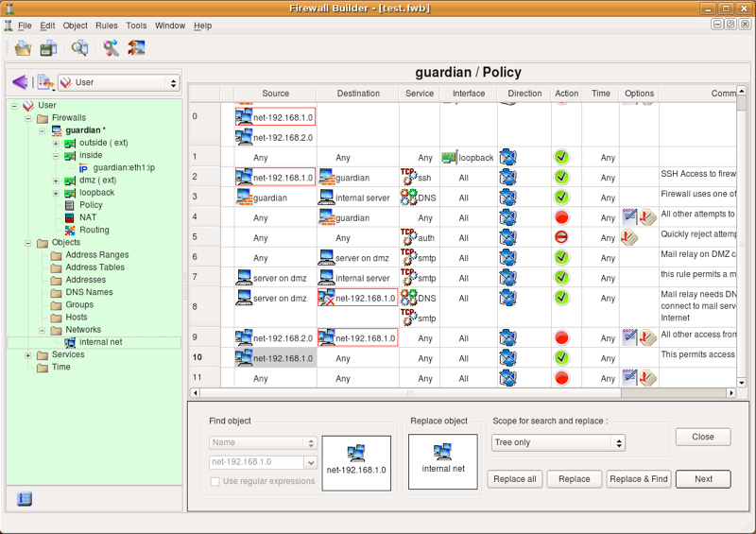Viewport: 756px width, 534px height.
Task: Select the NAT item in the tree
Action: tap(88, 217)
